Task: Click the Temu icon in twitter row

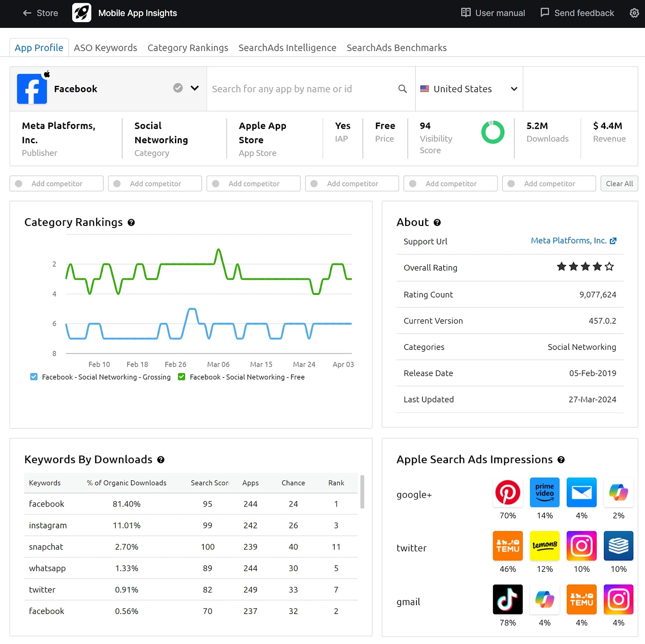Action: tap(508, 546)
